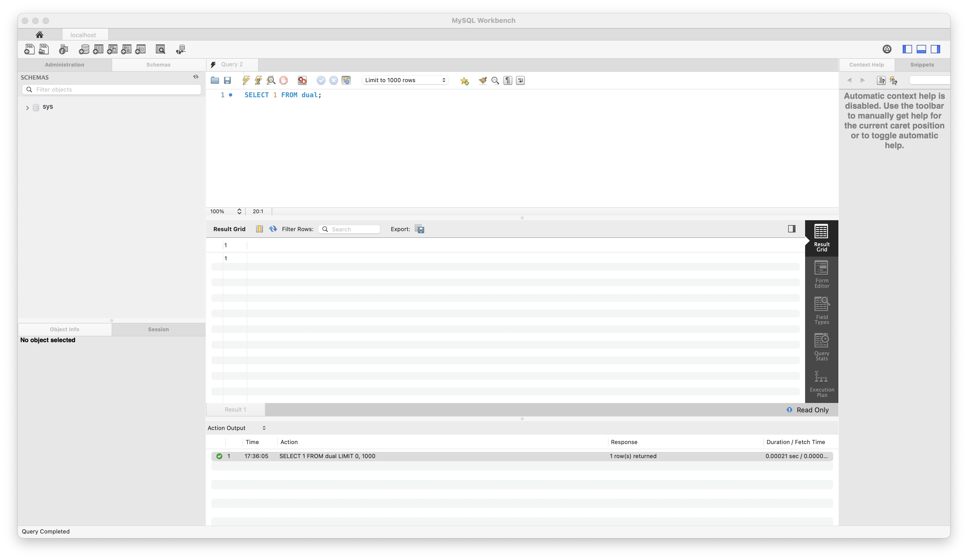Click the export recordset icon
968x560 pixels.
click(x=419, y=229)
